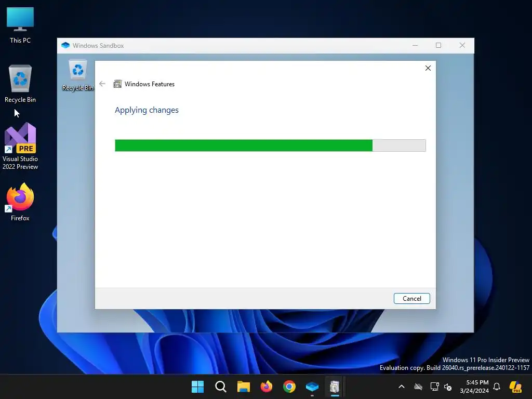Launch Google Chrome from the taskbar
The height and width of the screenshot is (399, 532).
pos(289,387)
